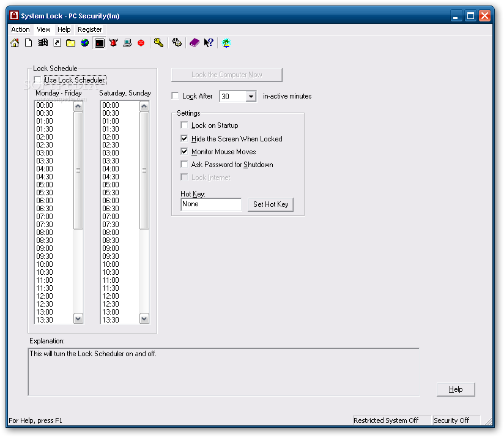Click up arrow of Monday-Friday list scrollbar

coord(78,106)
